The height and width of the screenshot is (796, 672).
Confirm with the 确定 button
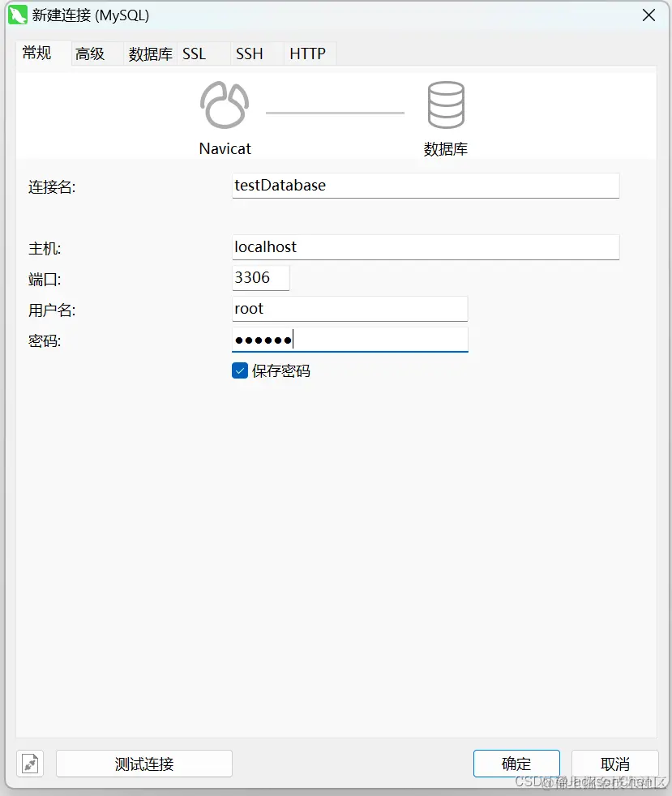click(x=516, y=764)
